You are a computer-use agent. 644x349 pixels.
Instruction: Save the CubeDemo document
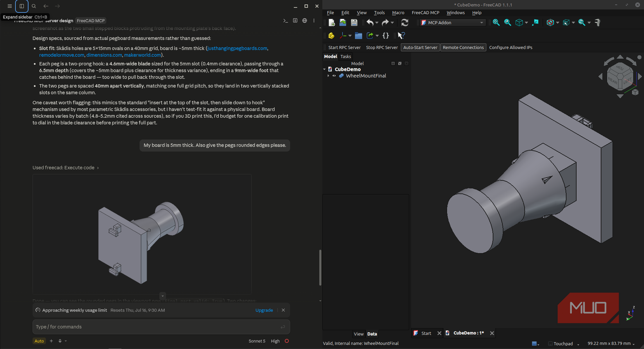point(354,23)
